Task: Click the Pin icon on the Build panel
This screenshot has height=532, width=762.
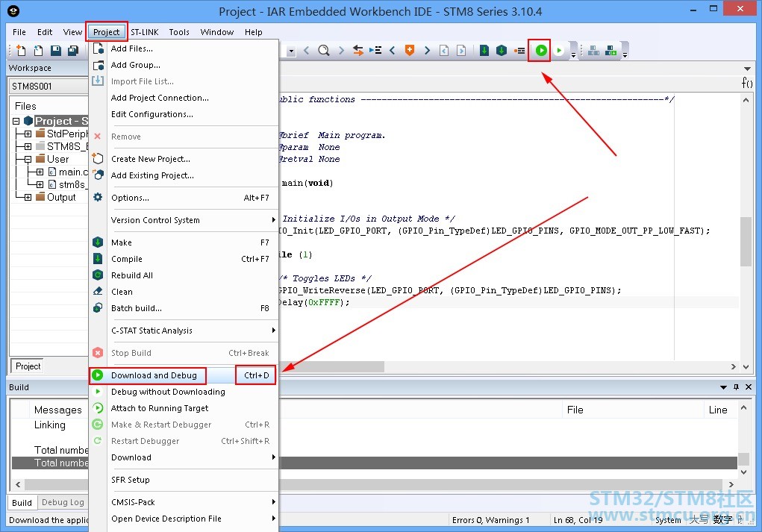Action: (736, 387)
